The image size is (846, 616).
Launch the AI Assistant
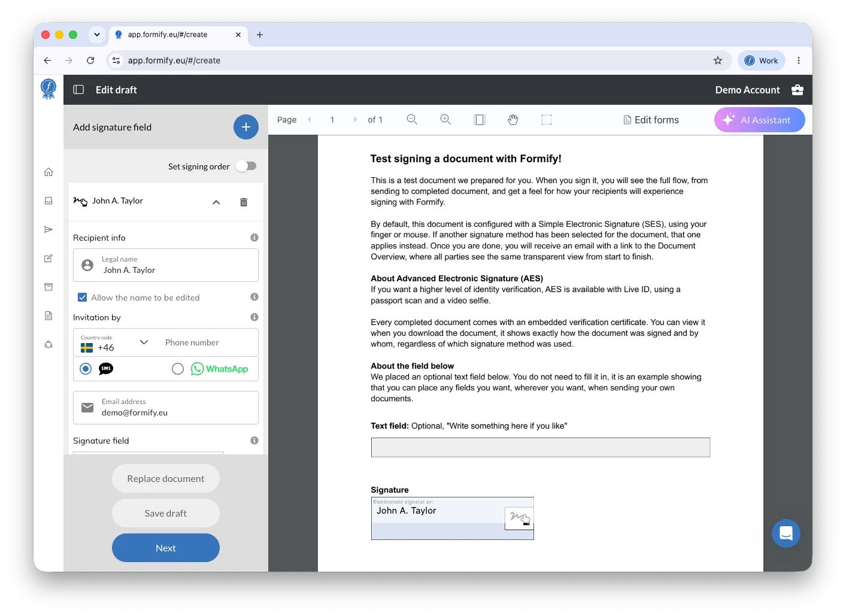click(x=760, y=120)
